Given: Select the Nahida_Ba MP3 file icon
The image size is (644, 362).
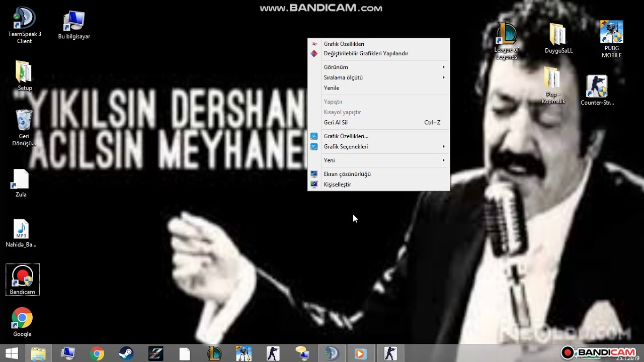Looking at the screenshot, I should click(x=21, y=233).
